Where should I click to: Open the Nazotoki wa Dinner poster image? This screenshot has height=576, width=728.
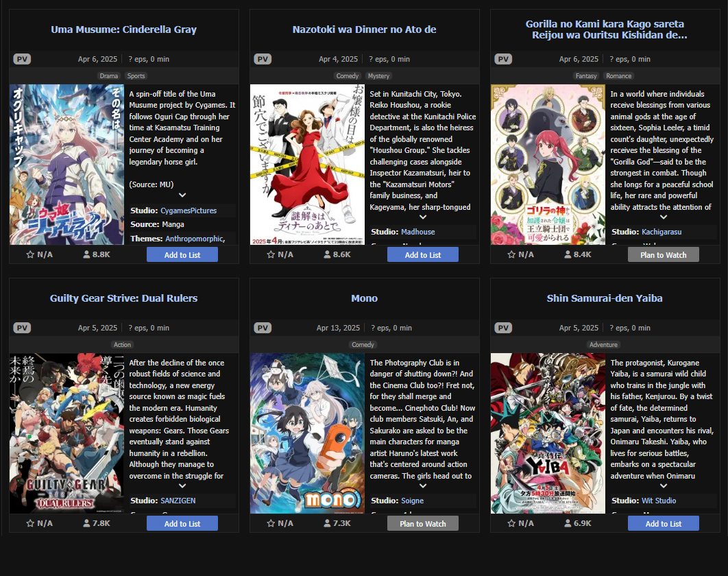click(307, 165)
